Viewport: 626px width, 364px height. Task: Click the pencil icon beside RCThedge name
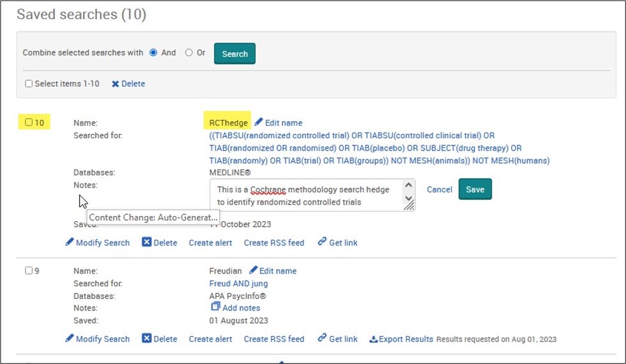[x=259, y=122]
